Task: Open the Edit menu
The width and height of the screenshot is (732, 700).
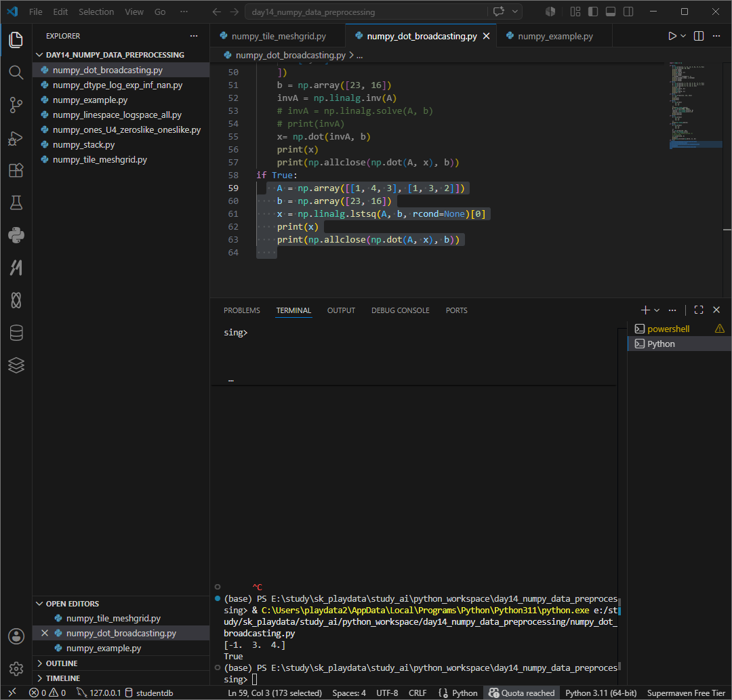Action: click(x=60, y=12)
